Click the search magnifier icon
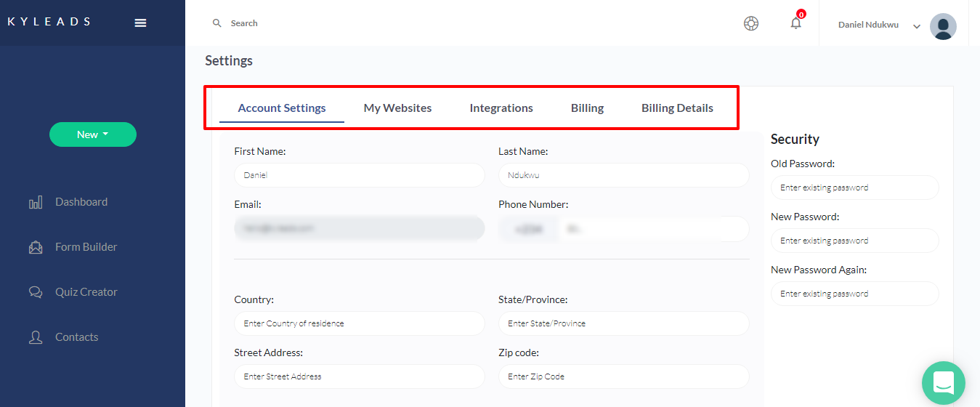Screen dimensions: 980x407 pos(216,23)
